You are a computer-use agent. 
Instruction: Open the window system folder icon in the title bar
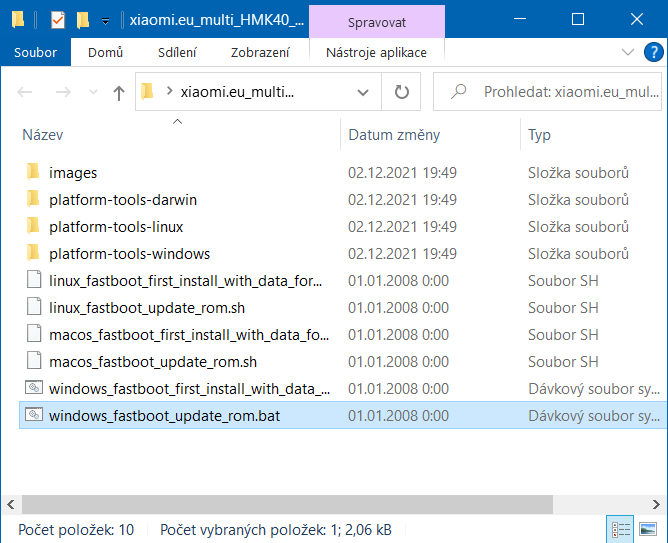[x=18, y=20]
